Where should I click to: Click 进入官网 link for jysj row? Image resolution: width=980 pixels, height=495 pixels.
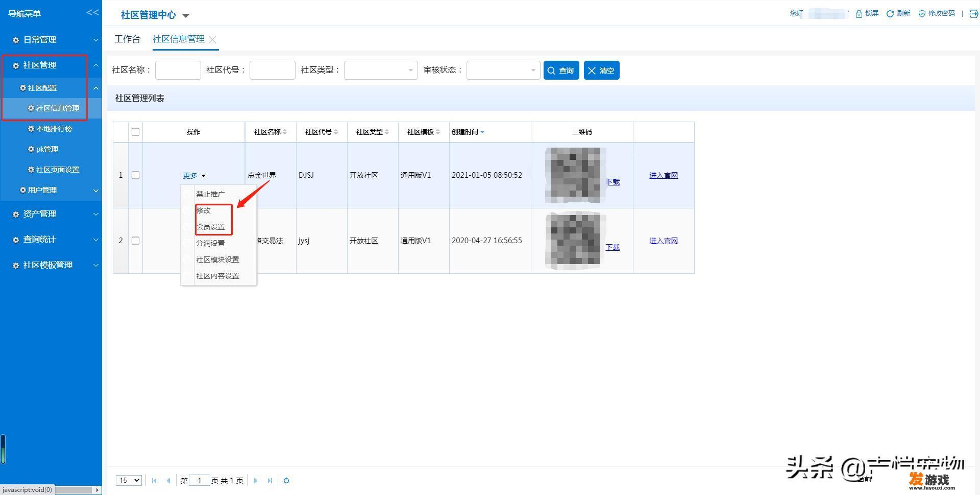664,241
